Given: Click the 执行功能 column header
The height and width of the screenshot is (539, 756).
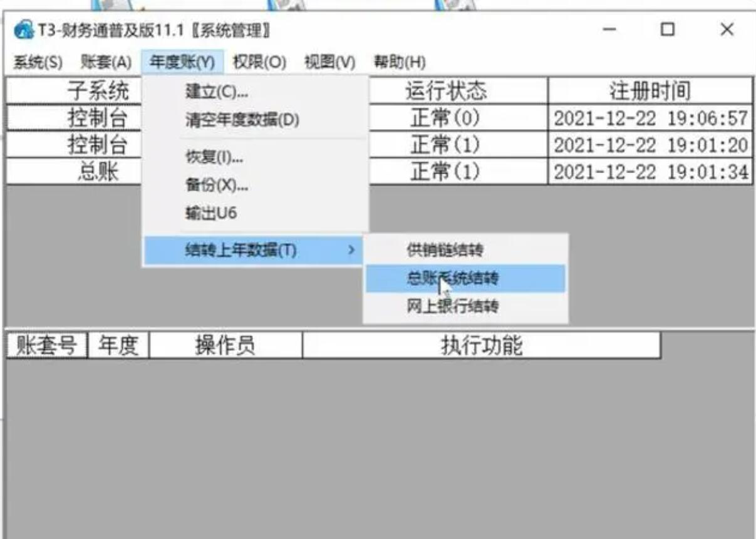Looking at the screenshot, I should [x=481, y=345].
